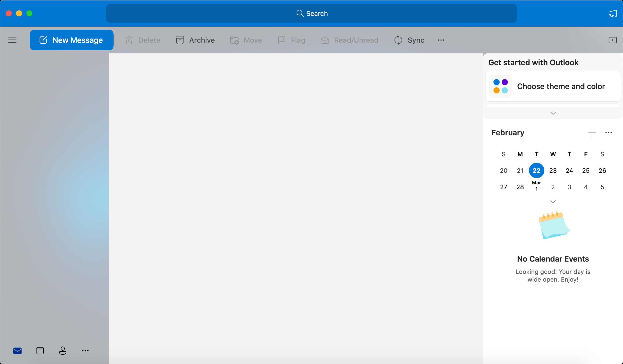Select March 3 in the calendar

[570, 187]
